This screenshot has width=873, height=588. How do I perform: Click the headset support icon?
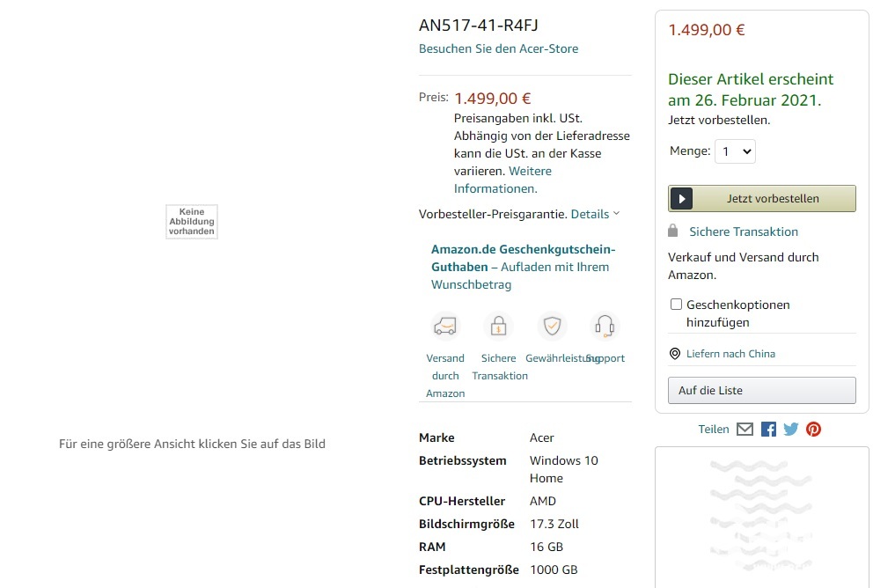click(605, 327)
